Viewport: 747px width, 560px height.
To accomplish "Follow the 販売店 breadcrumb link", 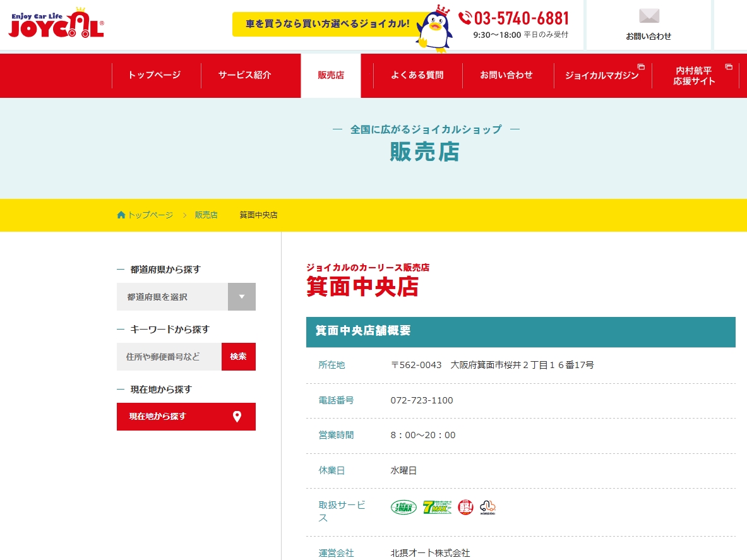I will [x=206, y=215].
